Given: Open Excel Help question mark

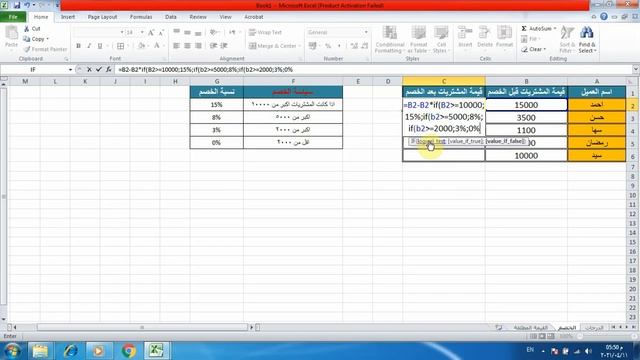Looking at the screenshot, I should pyautogui.click(x=604, y=17).
